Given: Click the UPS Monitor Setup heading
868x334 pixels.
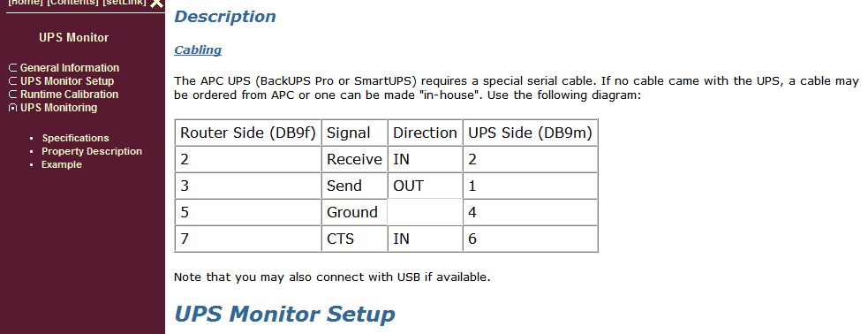Looking at the screenshot, I should pos(284,314).
